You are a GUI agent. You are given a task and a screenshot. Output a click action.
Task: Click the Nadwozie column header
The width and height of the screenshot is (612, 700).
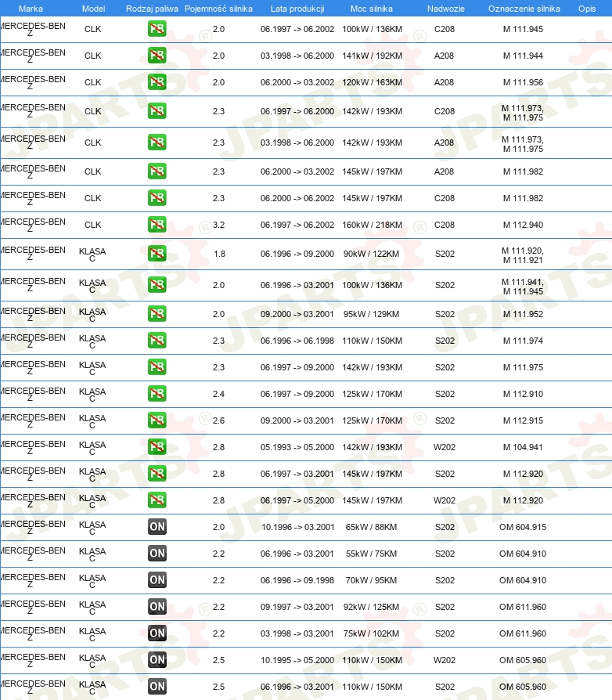click(x=445, y=9)
